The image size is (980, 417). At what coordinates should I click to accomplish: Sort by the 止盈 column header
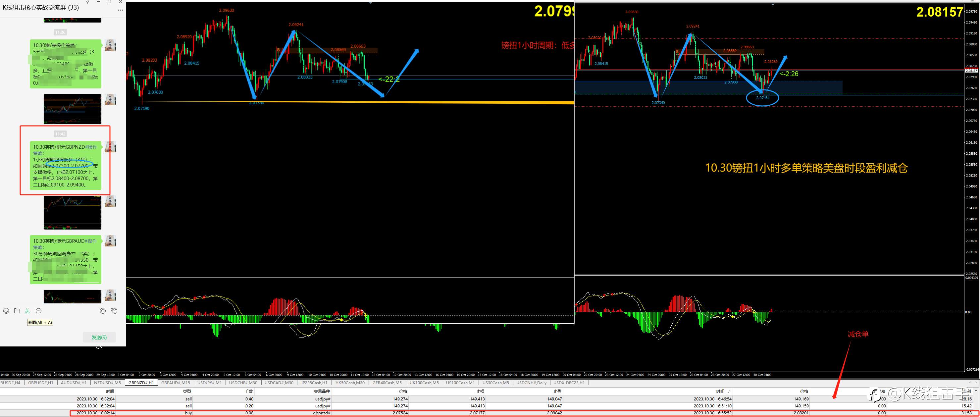tap(557, 391)
